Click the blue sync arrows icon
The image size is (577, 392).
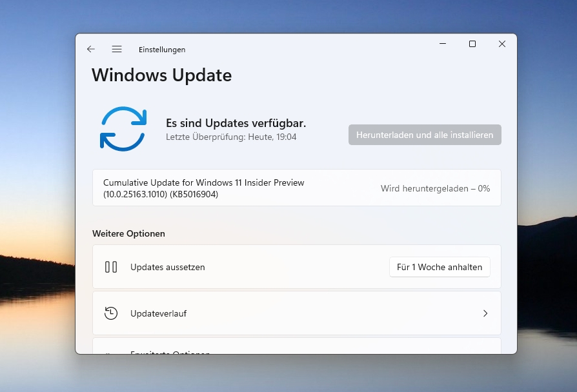[x=123, y=129]
